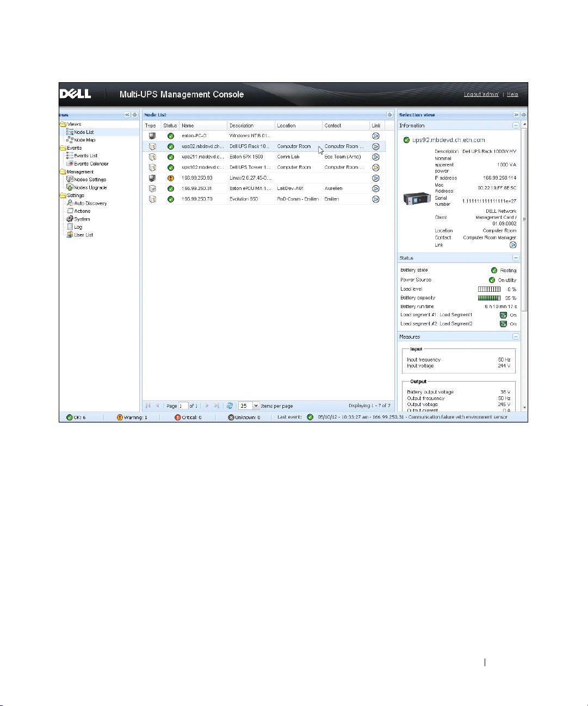Open the items per page dropdown
The image size is (588, 706).
pyautogui.click(x=256, y=406)
